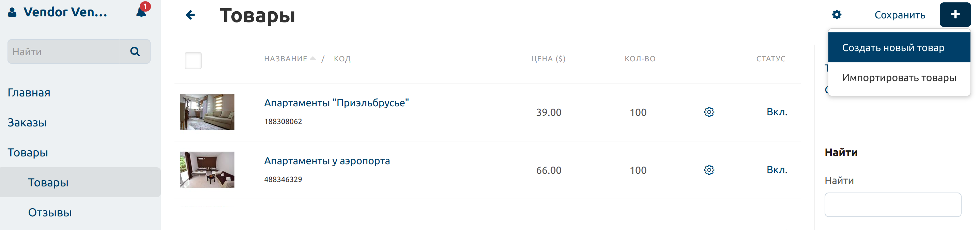The width and height of the screenshot is (980, 230).
Task: Click the back arrow next to Товары heading
Action: tap(189, 14)
